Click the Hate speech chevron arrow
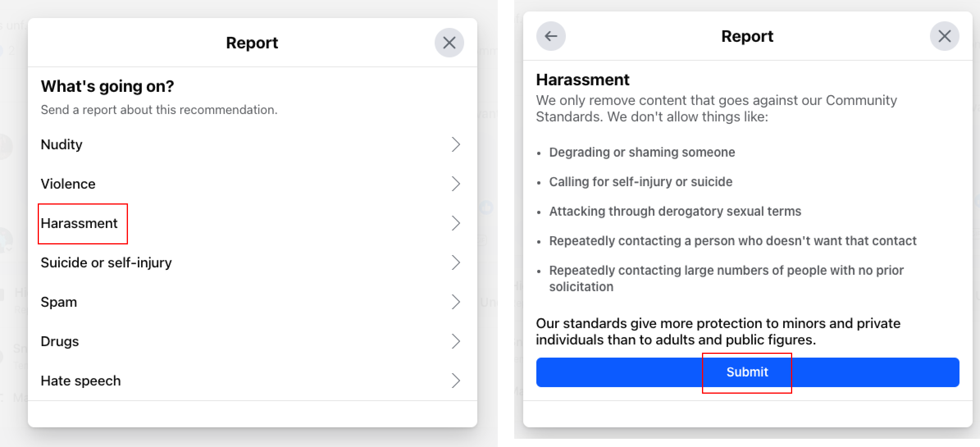The width and height of the screenshot is (980, 447). 456,381
